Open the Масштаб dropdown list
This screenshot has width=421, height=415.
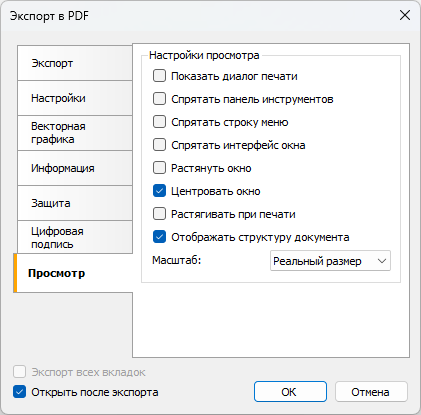tap(330, 261)
